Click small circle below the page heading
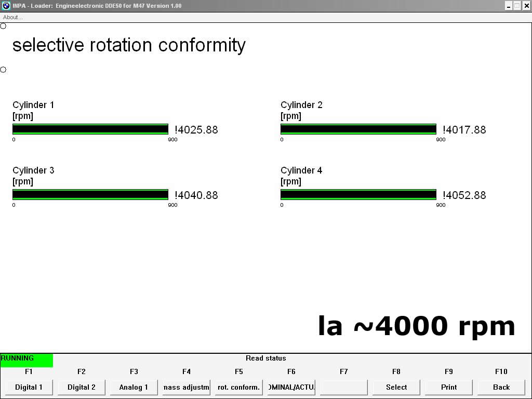Screen dimensions: 532x399 (x=3, y=70)
